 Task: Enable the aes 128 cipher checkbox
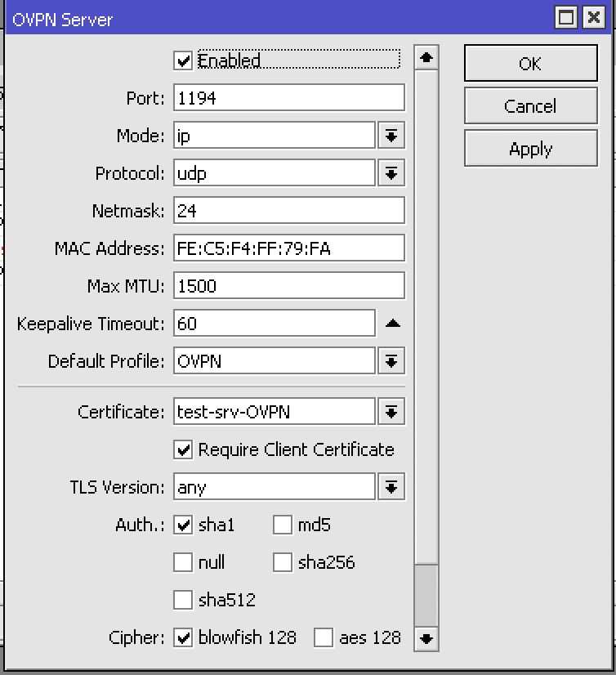[x=324, y=637]
